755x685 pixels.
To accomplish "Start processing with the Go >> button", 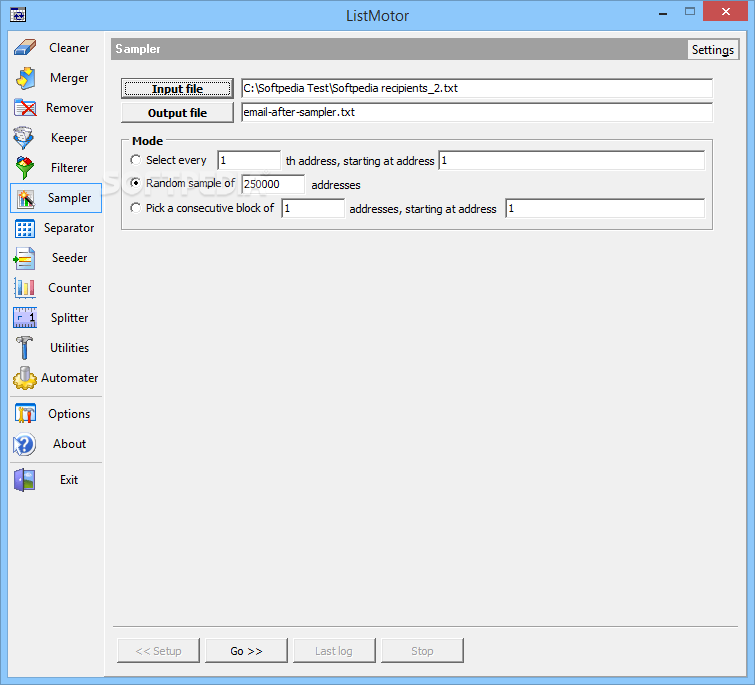I will point(247,651).
